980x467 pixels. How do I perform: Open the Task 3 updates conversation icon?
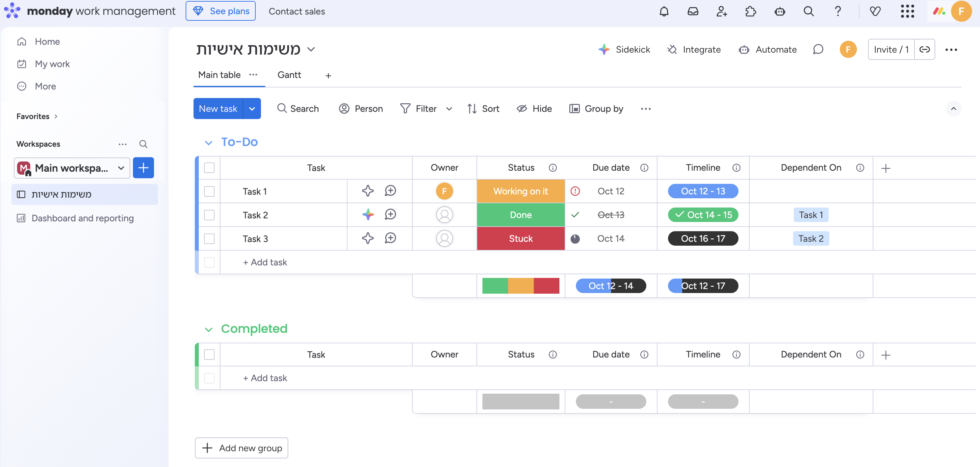(390, 238)
